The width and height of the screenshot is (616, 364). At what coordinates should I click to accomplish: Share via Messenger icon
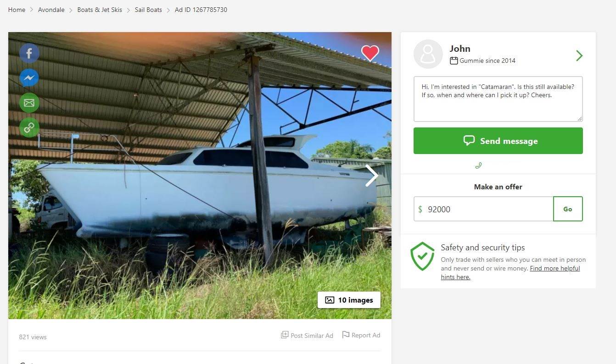tap(29, 78)
